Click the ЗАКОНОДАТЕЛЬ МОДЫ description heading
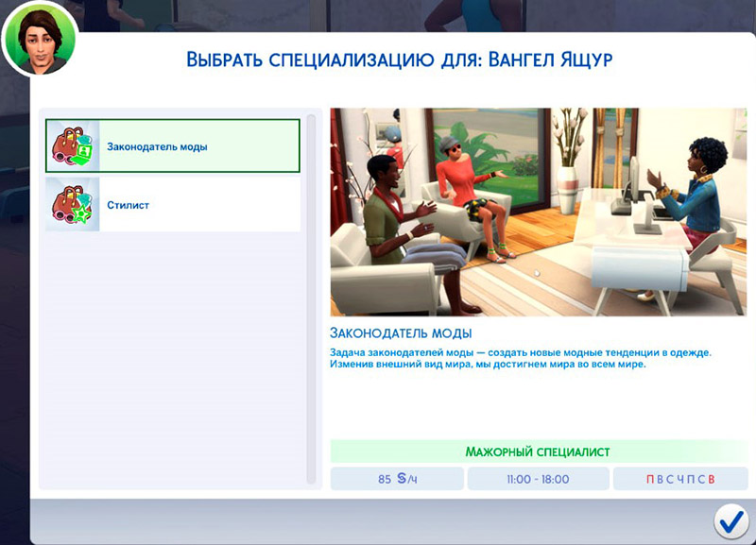Viewport: 756px width, 545px height. click(401, 333)
